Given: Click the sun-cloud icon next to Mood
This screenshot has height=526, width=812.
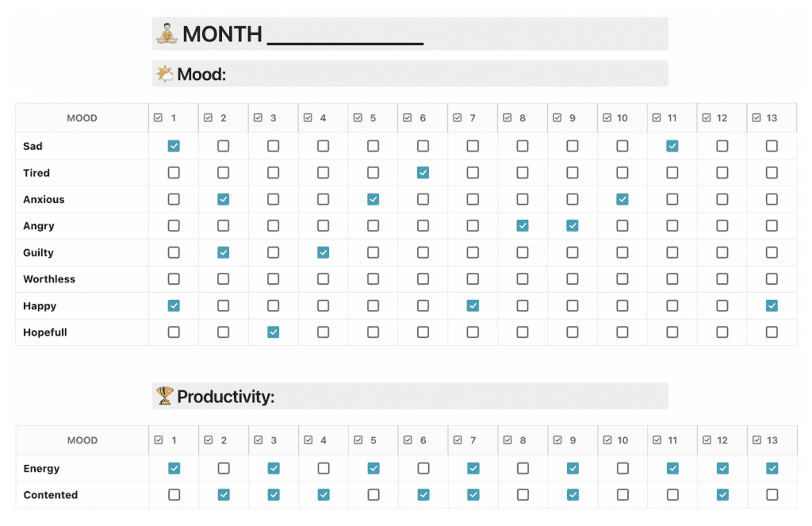Looking at the screenshot, I should [165, 74].
